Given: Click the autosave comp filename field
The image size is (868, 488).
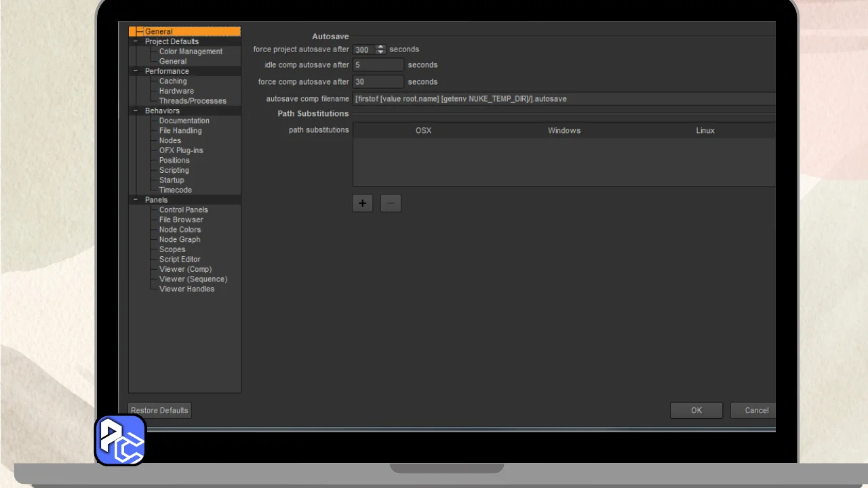Looking at the screenshot, I should click(x=563, y=99).
